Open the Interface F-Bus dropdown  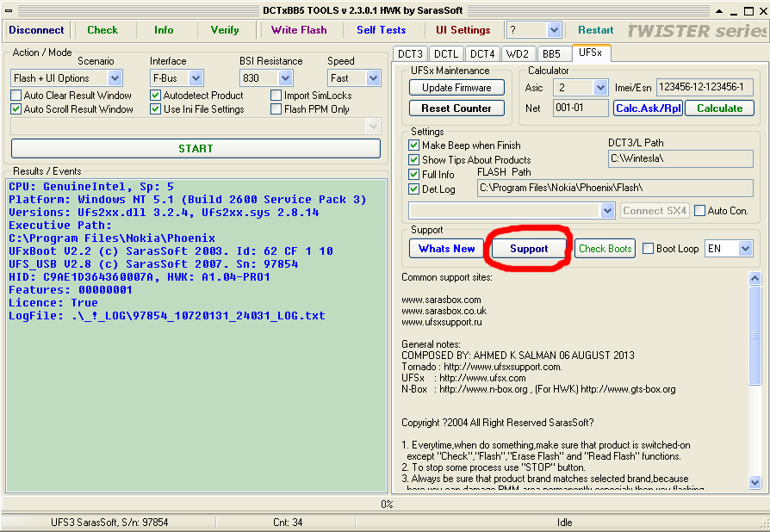[196, 78]
